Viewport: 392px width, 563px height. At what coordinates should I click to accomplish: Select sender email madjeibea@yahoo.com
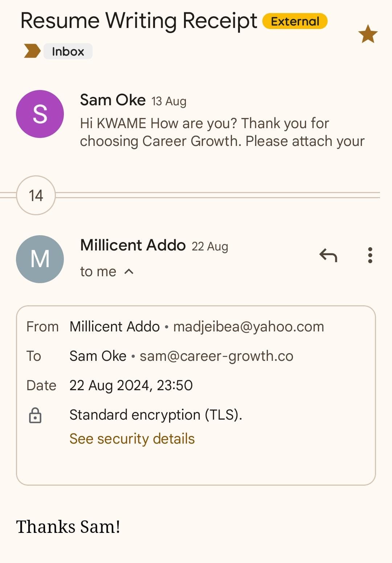(248, 327)
